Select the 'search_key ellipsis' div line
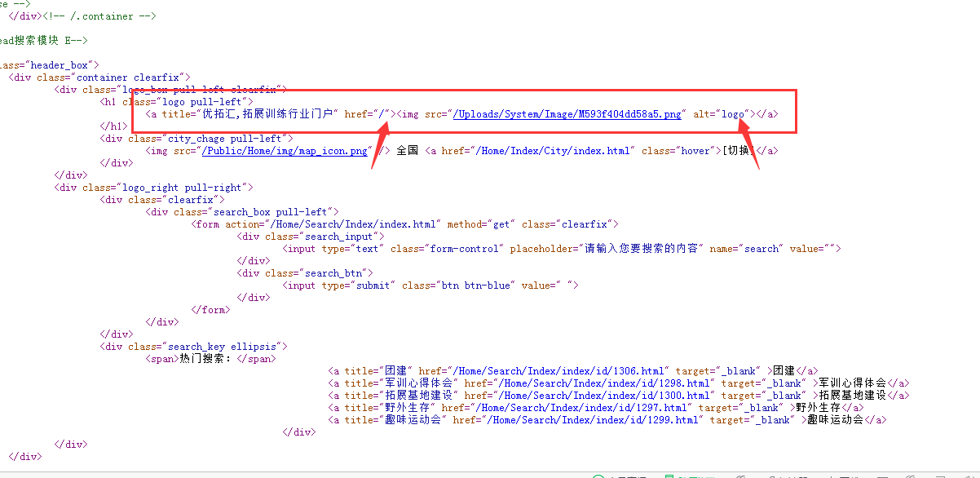Screen dimensions: 980x478 click(193, 347)
